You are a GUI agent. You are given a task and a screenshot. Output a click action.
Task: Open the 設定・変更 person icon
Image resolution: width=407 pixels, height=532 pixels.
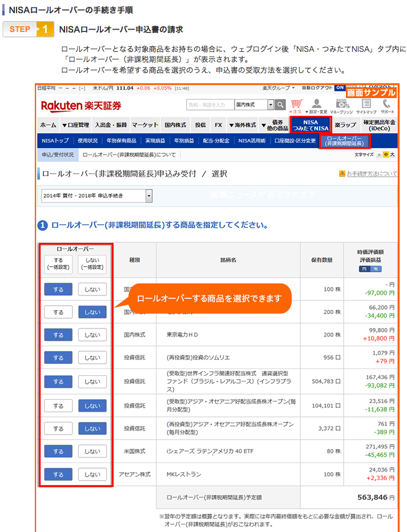(317, 106)
